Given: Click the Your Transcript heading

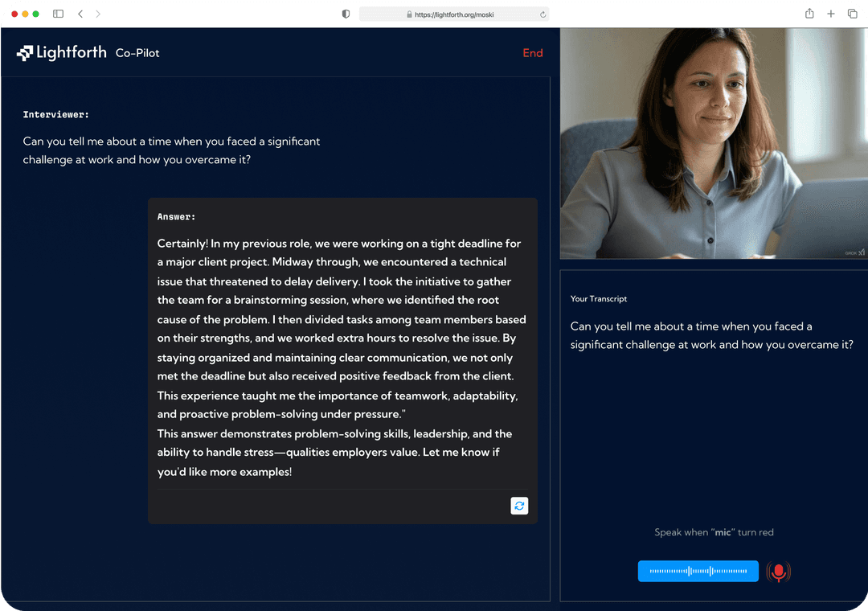Looking at the screenshot, I should click(599, 299).
